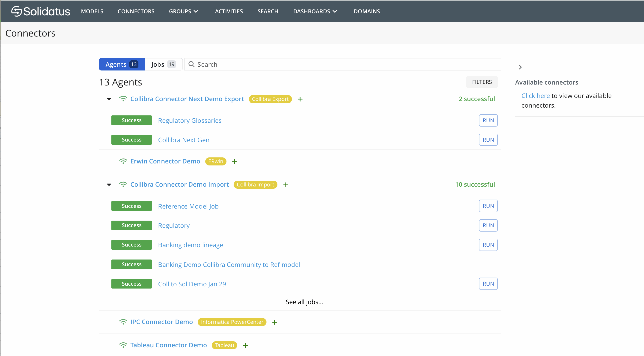Image resolution: width=644 pixels, height=356 pixels.
Task: Focus the connectors Search field
Action: [343, 64]
